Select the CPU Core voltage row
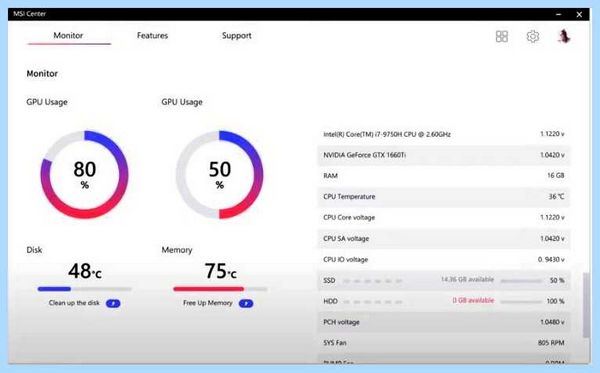600x373 pixels. (444, 217)
